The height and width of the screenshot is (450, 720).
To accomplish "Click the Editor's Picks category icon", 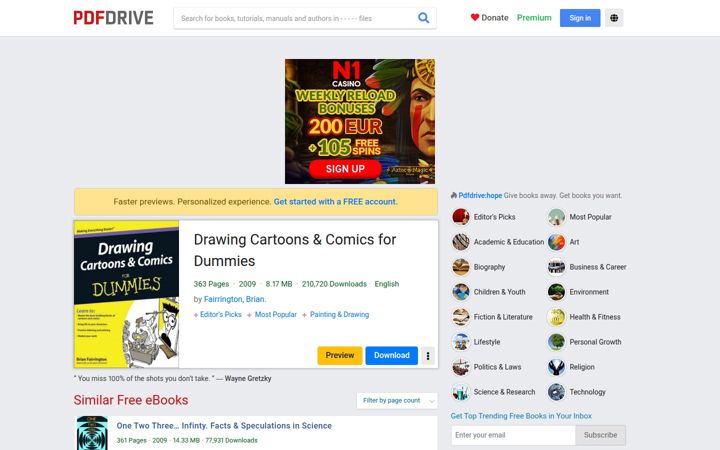I will [x=461, y=217].
